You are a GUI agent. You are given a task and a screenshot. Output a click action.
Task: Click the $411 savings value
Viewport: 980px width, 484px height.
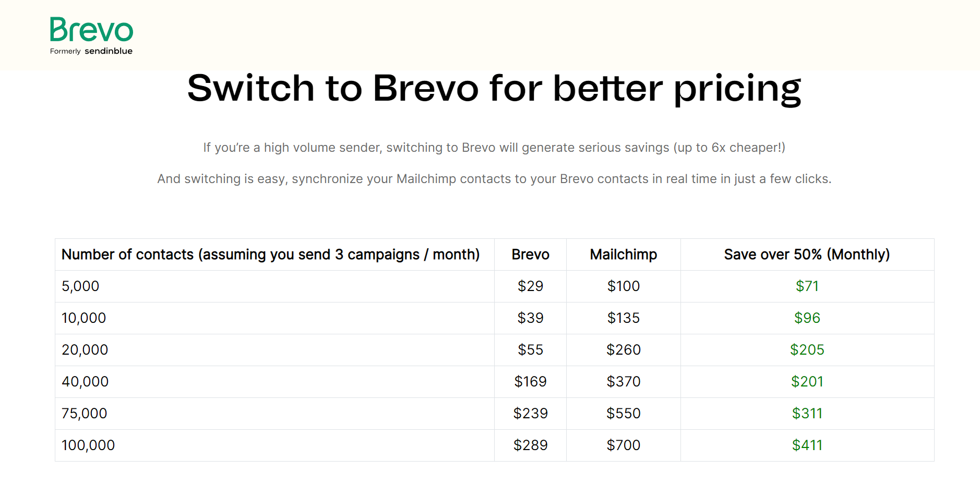(x=807, y=445)
